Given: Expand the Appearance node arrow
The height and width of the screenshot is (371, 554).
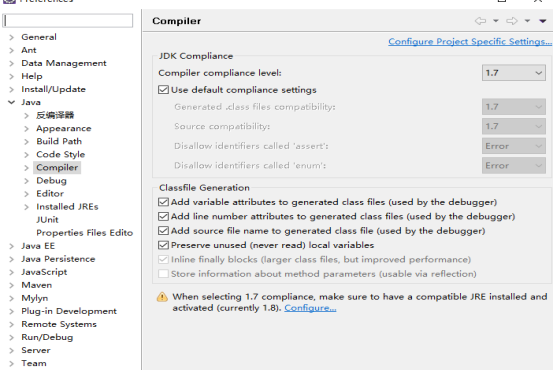Looking at the screenshot, I should pos(26,129).
